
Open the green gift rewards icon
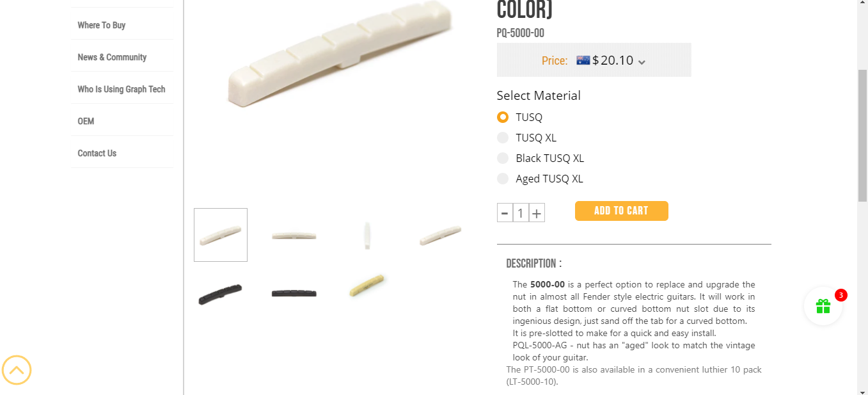(x=823, y=307)
